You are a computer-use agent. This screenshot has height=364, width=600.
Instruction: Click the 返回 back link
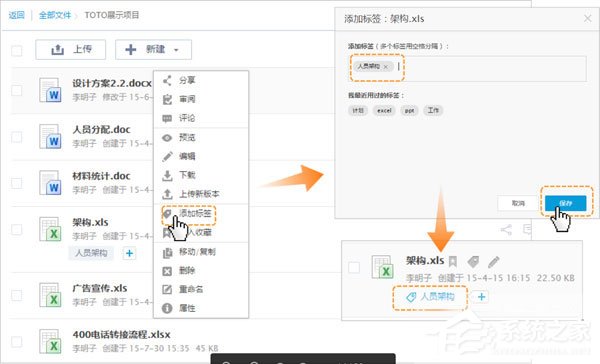pos(16,15)
